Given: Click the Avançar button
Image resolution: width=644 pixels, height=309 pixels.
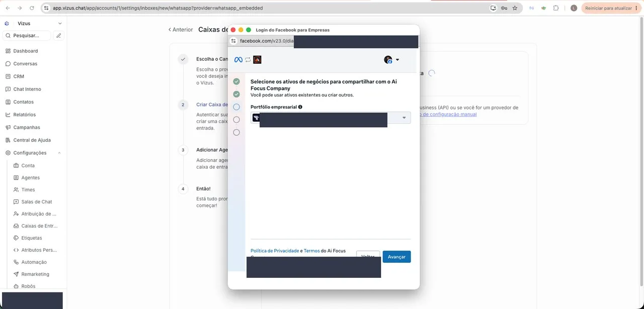Looking at the screenshot, I should pos(396,257).
